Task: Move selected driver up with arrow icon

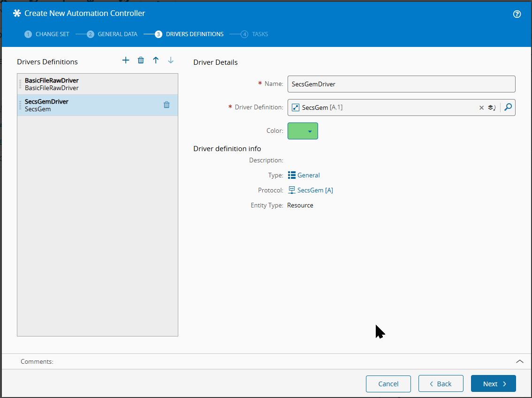Action: pos(156,60)
